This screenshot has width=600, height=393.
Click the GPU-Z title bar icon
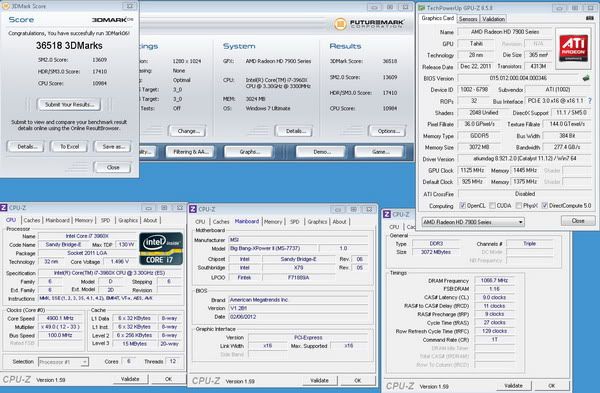422,8
